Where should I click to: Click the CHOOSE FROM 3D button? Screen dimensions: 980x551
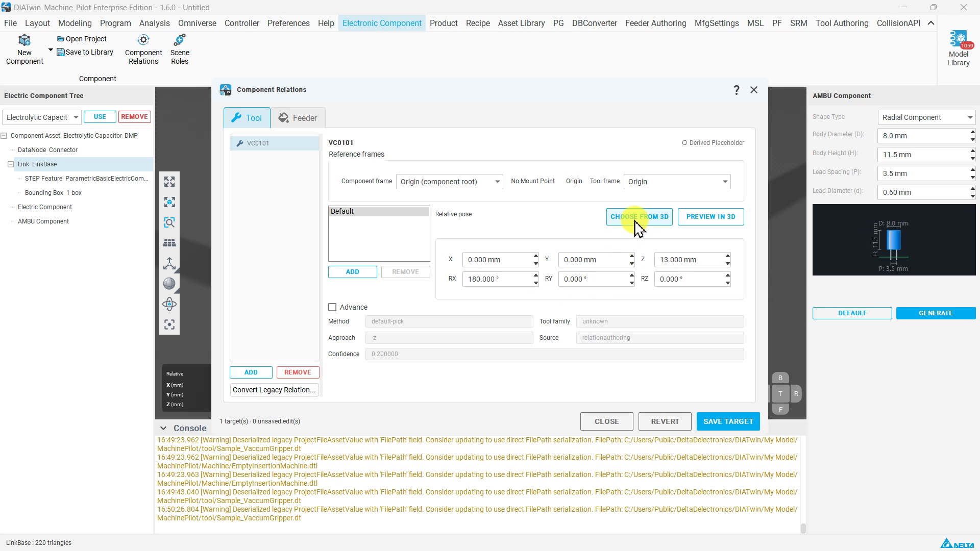click(639, 217)
